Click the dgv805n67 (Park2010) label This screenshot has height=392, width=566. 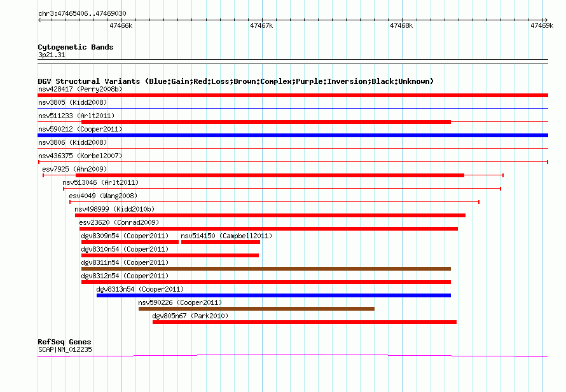190,316
